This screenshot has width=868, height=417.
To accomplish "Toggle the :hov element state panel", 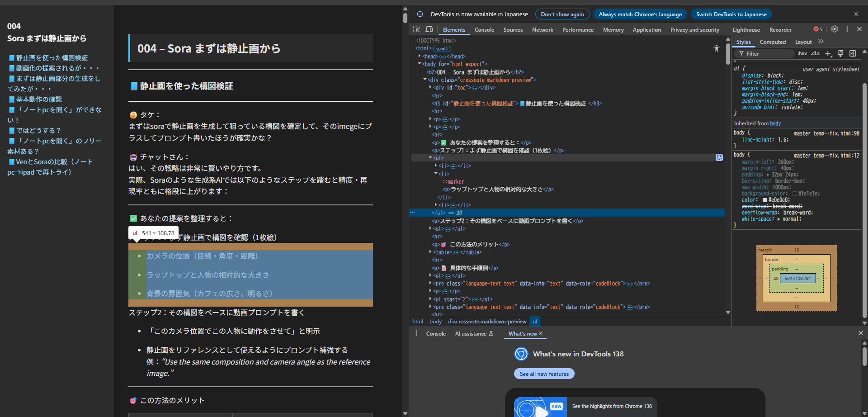I will tap(802, 53).
